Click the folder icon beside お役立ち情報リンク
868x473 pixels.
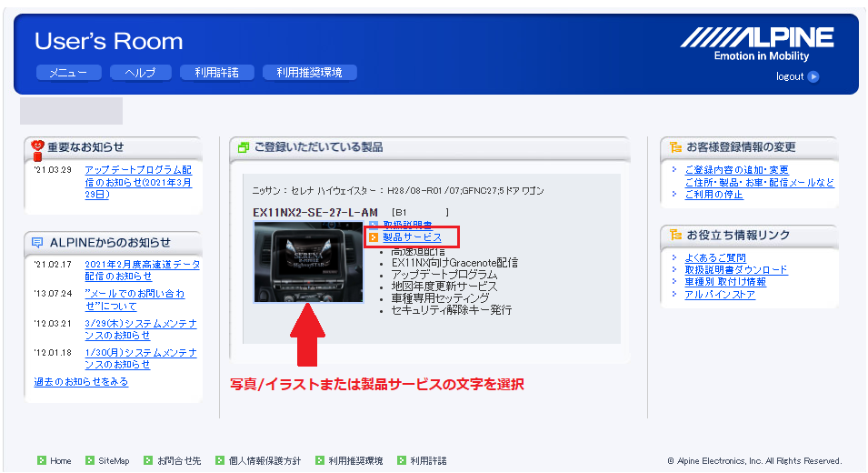tap(674, 236)
